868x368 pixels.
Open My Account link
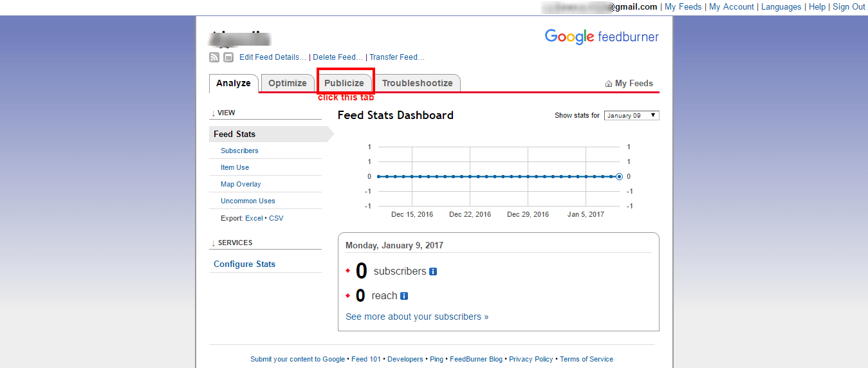(x=732, y=7)
